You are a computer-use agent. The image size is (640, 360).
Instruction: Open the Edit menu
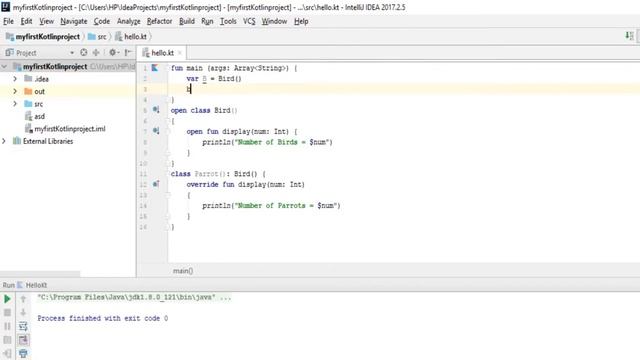[x=26, y=21]
